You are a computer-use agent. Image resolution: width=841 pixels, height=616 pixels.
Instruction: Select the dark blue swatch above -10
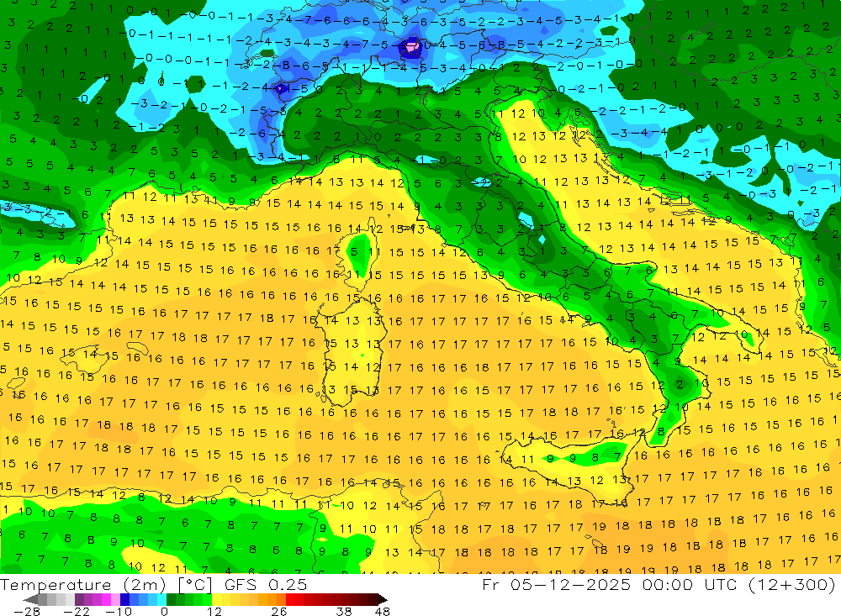click(x=125, y=599)
